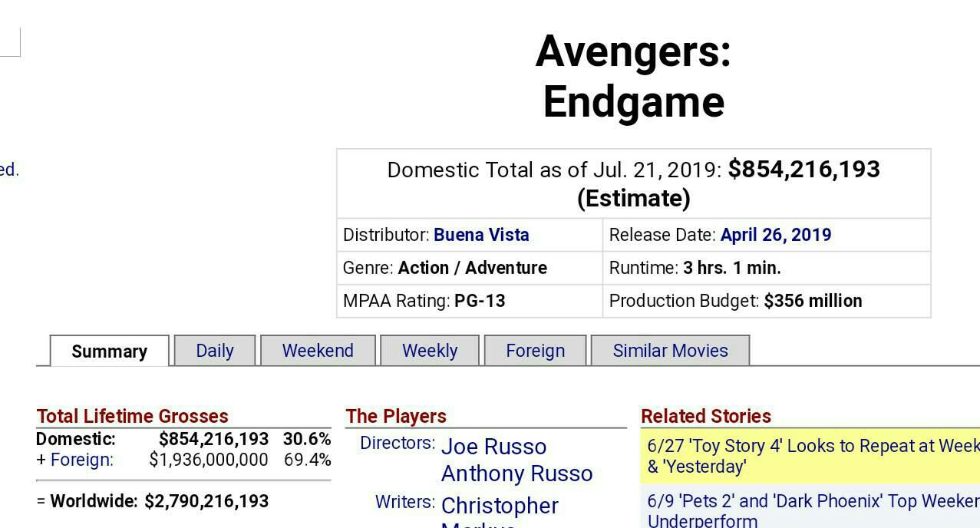Open the Foreign tab in tab bar
This screenshot has width=980, height=528.
(535, 351)
